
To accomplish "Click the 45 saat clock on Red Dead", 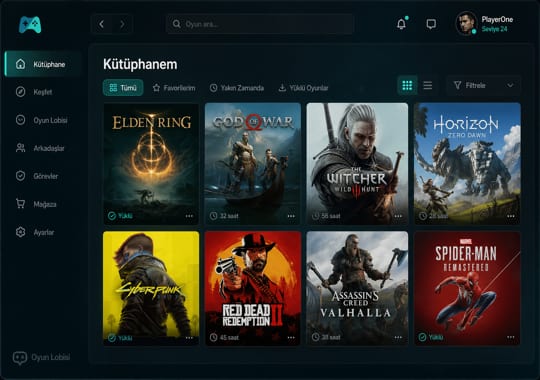I will pyautogui.click(x=214, y=338).
